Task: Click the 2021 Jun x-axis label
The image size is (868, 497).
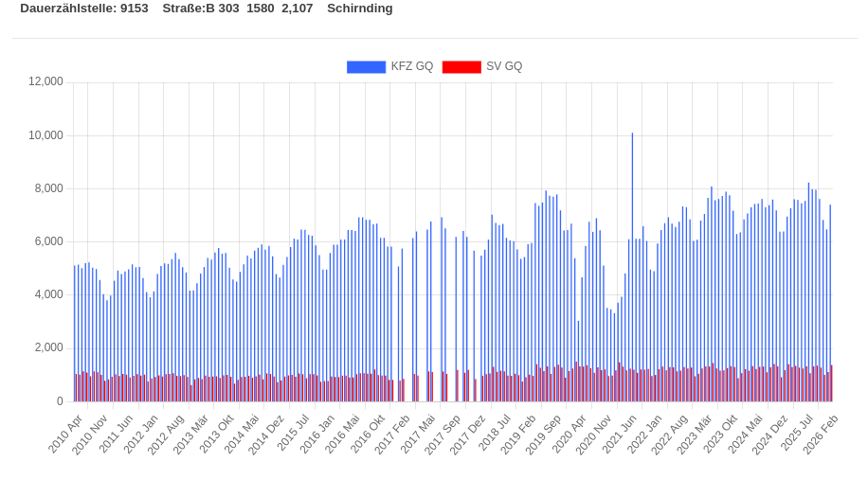Action: pos(619,434)
